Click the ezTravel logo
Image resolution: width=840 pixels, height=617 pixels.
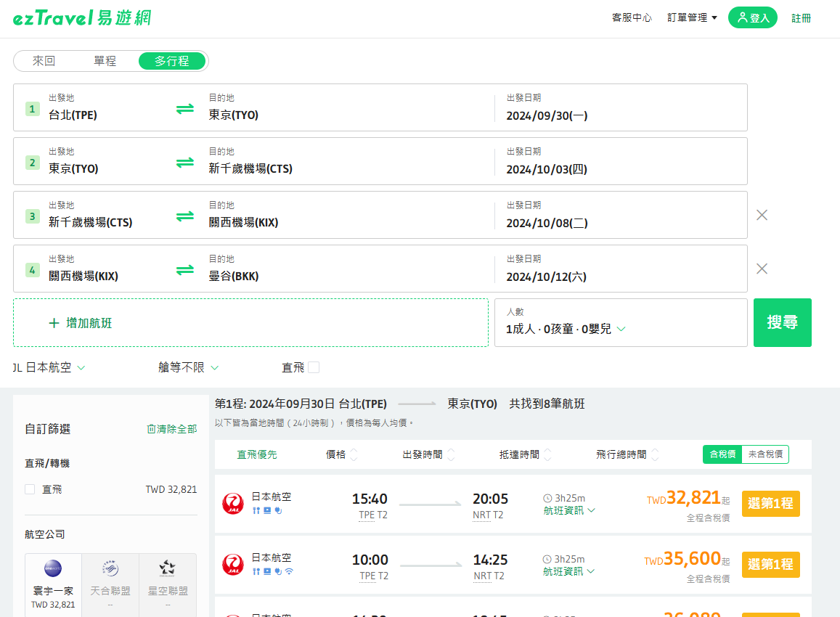click(x=82, y=17)
